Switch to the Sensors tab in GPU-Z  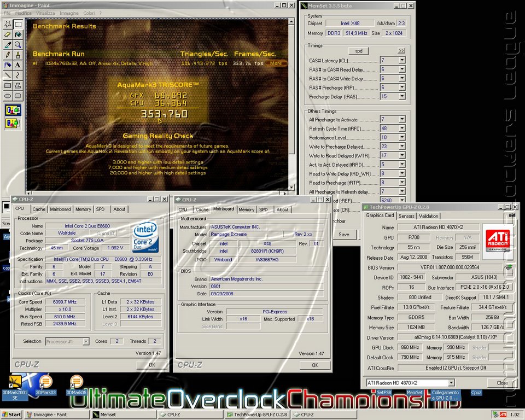(x=406, y=216)
